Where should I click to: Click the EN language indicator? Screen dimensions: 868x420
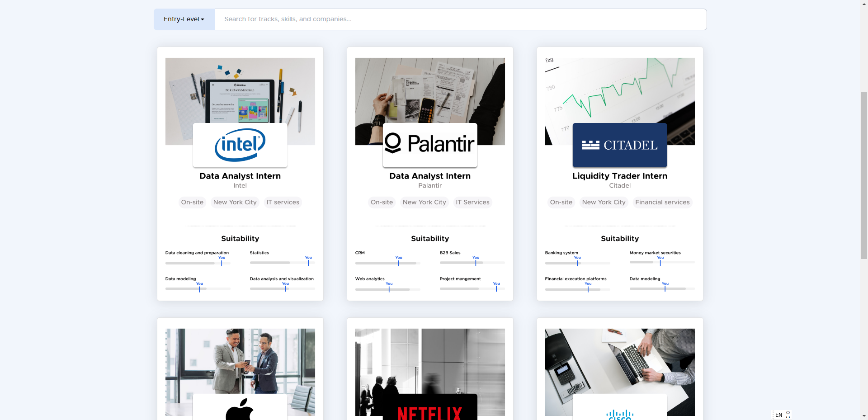tap(778, 415)
